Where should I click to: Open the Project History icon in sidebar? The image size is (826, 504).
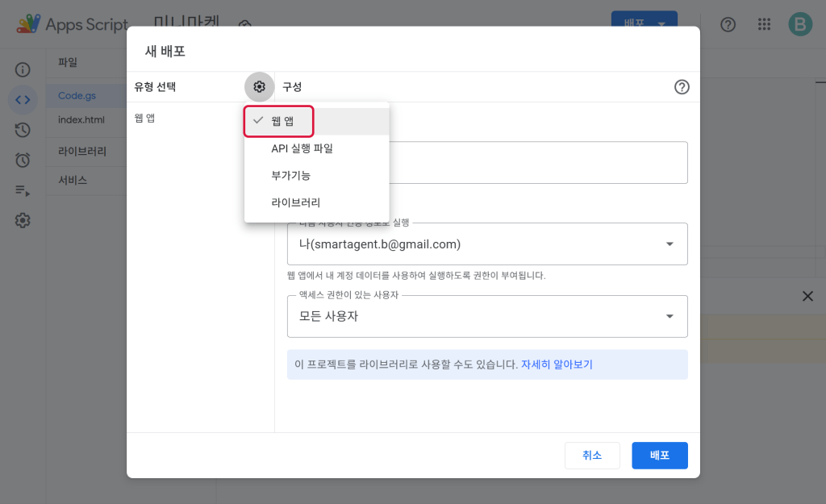[23, 130]
